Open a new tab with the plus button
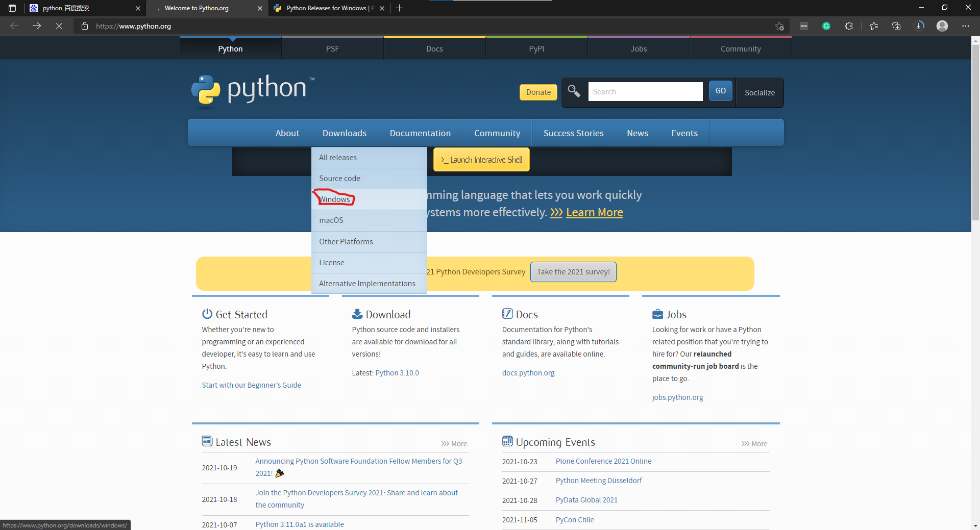980x530 pixels. coord(399,8)
